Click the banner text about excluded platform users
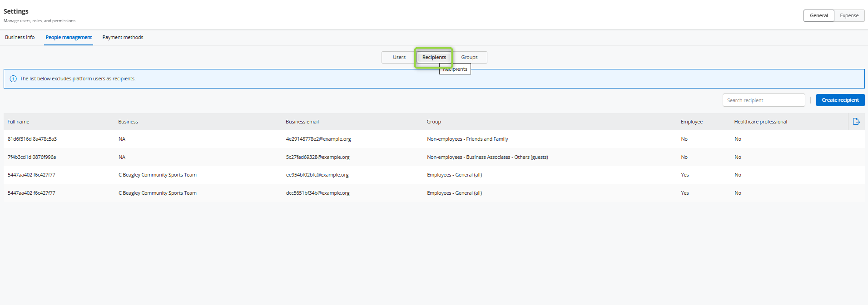Image resolution: width=868 pixels, height=305 pixels. click(78, 79)
